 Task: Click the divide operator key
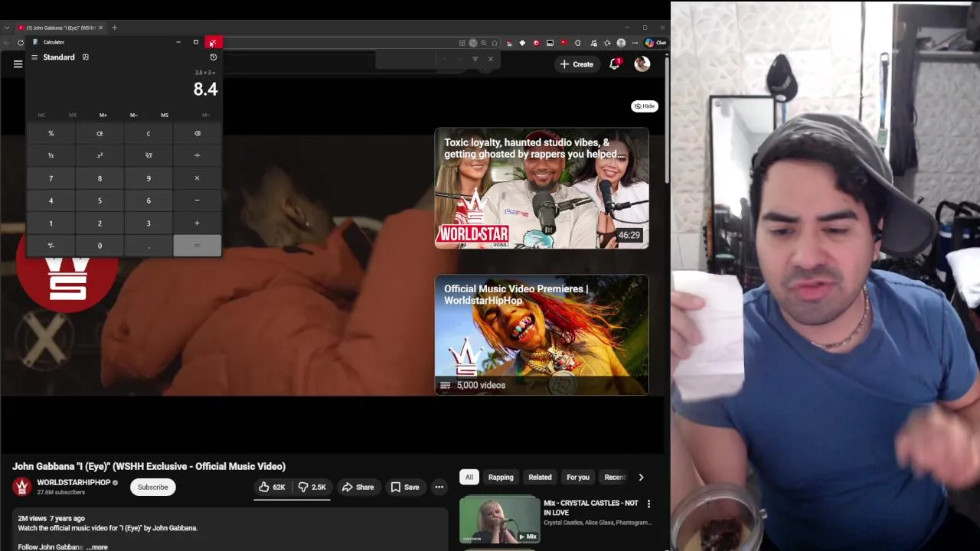click(197, 155)
